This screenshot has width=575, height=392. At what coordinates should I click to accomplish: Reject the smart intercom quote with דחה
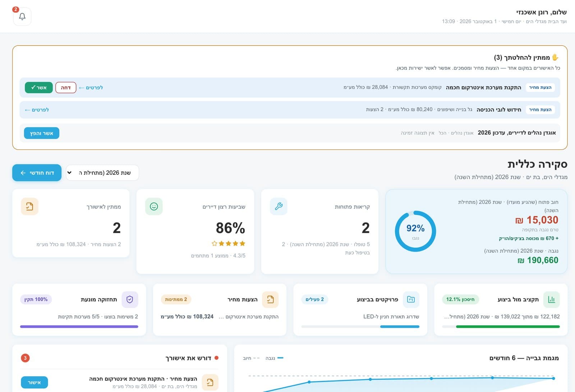click(x=66, y=88)
